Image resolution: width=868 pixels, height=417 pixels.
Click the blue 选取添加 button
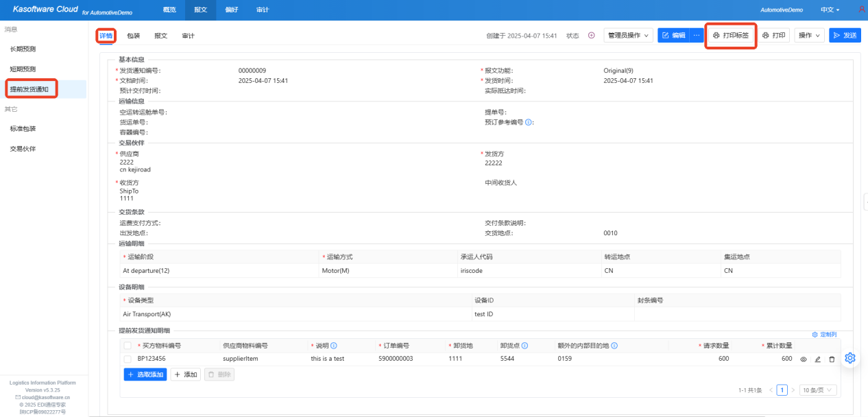(145, 374)
